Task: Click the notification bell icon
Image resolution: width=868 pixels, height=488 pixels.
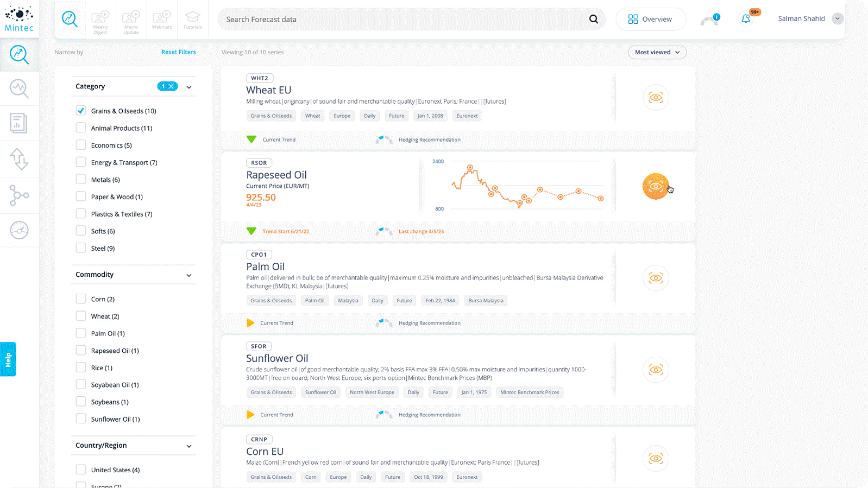Action: 746,19
